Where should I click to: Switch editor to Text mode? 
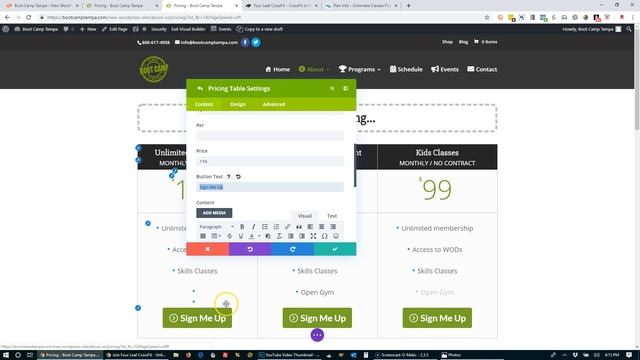tap(332, 216)
